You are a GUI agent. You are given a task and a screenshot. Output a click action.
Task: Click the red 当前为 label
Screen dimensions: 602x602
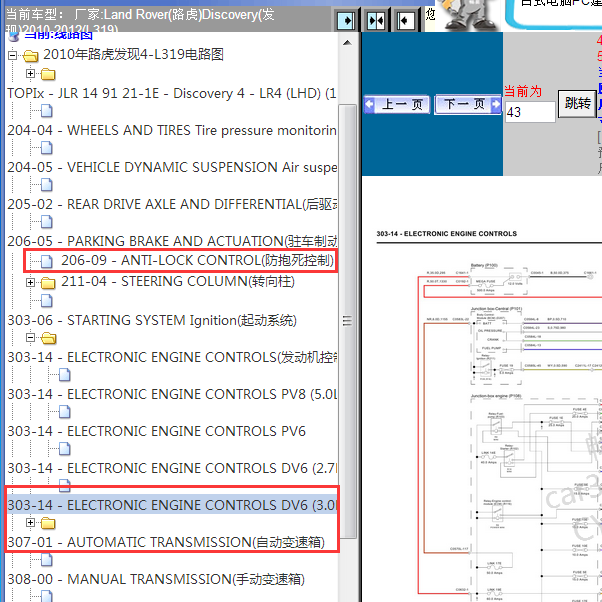[x=523, y=91]
